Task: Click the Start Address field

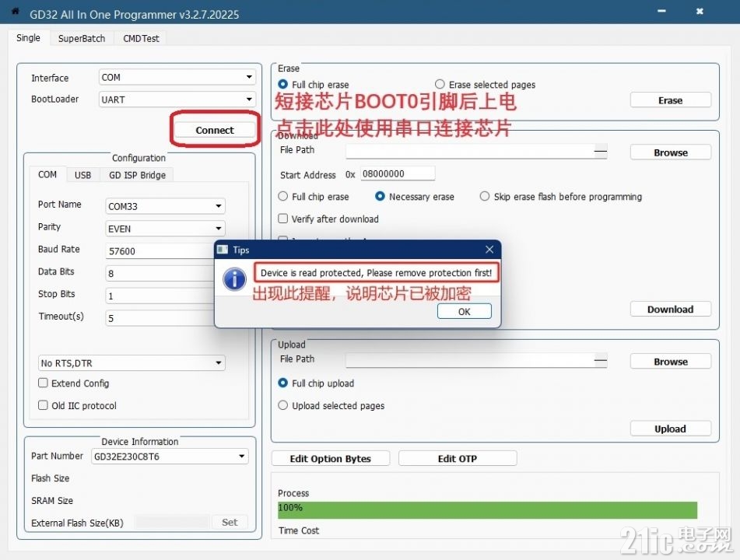Action: [x=398, y=173]
